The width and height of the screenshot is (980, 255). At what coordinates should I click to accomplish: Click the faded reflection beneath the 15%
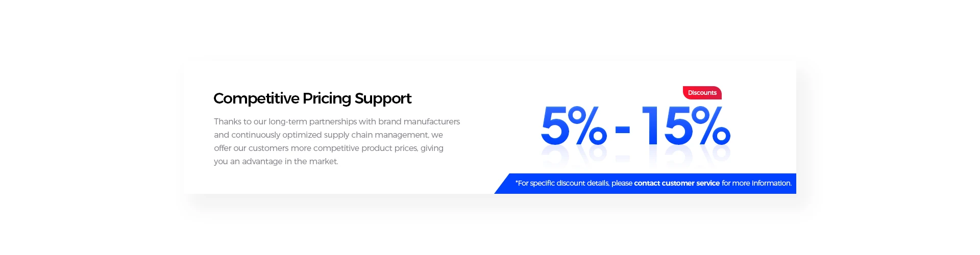[x=686, y=156]
